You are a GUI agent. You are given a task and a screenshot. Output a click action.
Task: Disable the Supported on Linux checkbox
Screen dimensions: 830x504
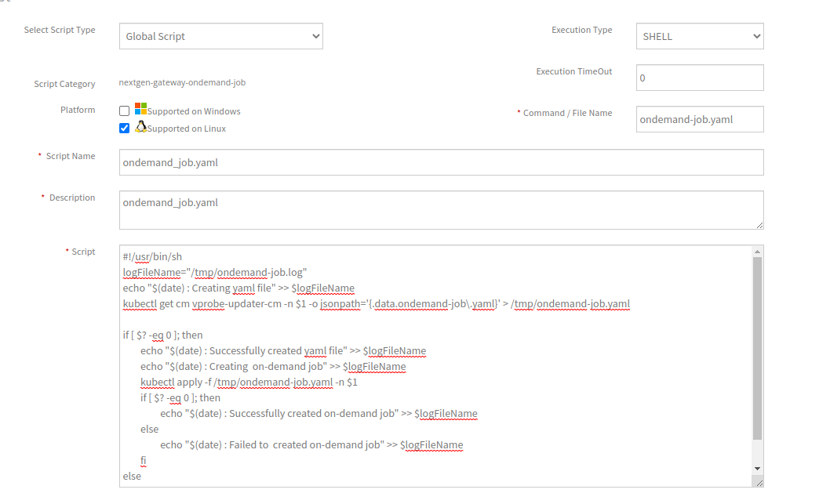[124, 127]
